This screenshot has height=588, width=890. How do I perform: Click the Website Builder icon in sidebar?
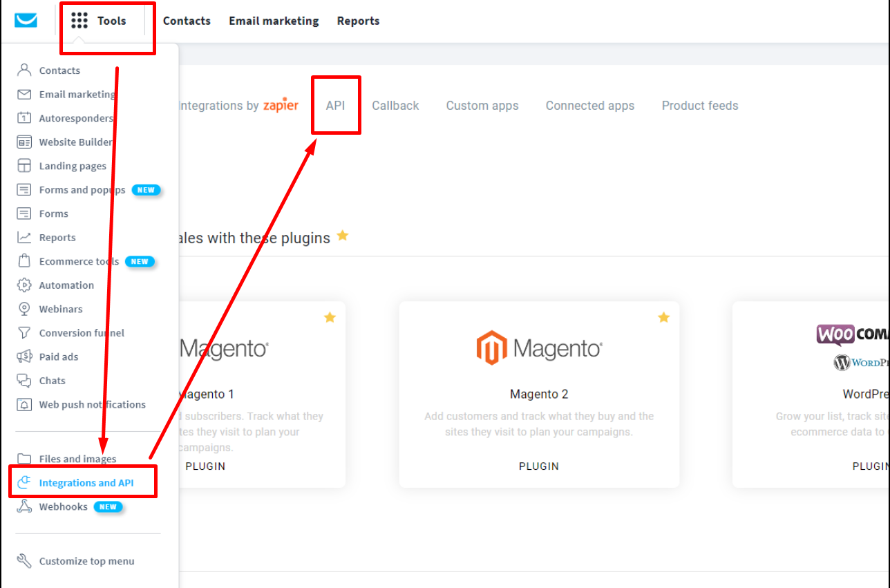[x=24, y=142]
